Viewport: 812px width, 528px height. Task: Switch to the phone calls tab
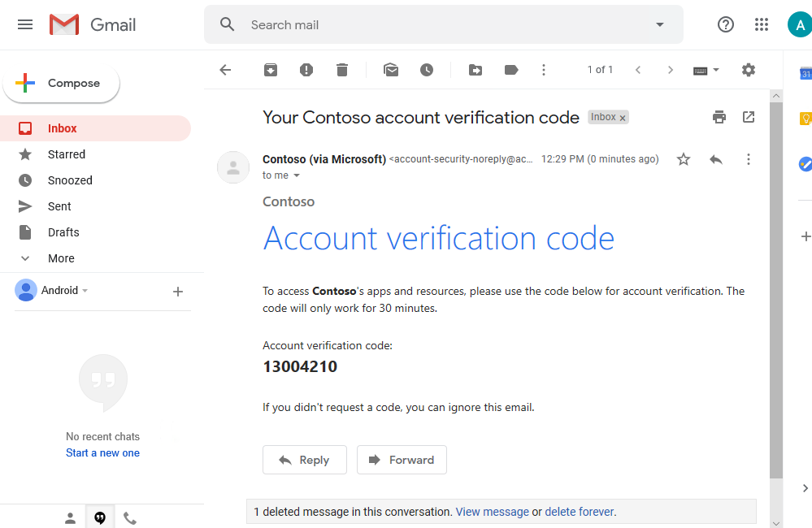click(130, 517)
